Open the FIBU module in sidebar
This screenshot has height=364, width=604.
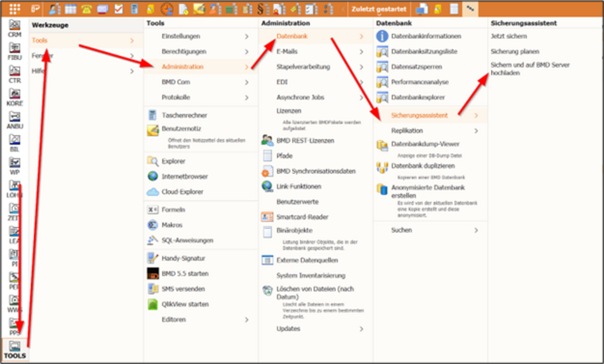(x=14, y=52)
